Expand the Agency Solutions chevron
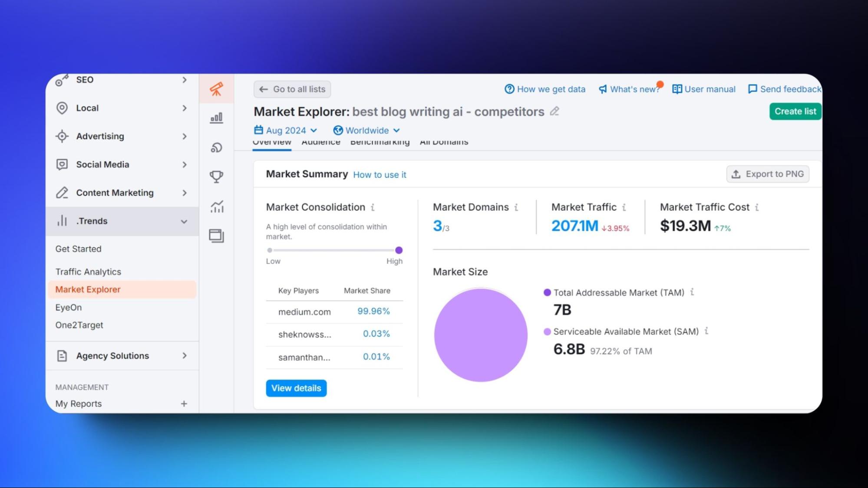Viewport: 868px width, 488px height. (x=185, y=356)
